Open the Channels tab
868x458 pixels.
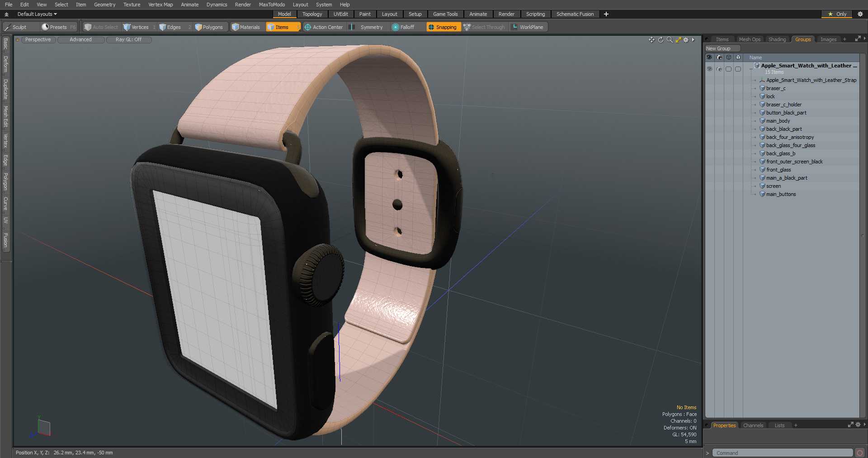(x=753, y=425)
